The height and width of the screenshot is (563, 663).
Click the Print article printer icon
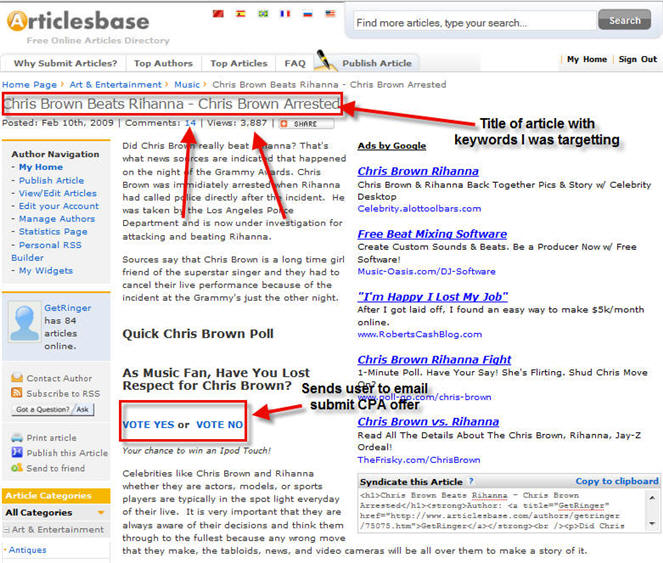click(17, 437)
